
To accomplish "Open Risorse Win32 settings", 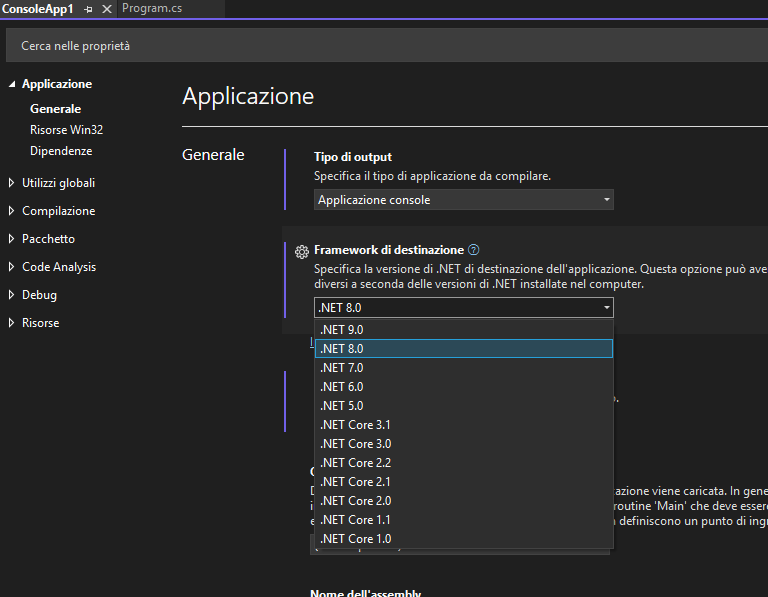I will (x=66, y=130).
